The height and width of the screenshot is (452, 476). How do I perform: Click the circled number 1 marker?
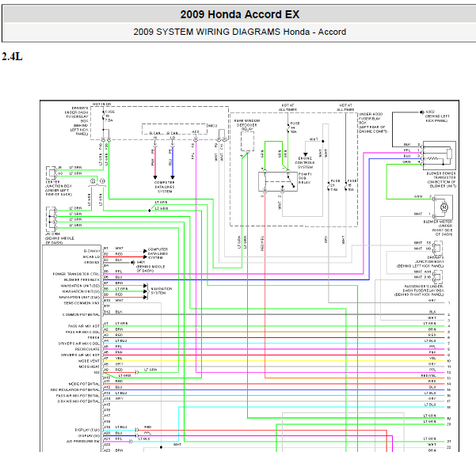pyautogui.click(x=102, y=181)
